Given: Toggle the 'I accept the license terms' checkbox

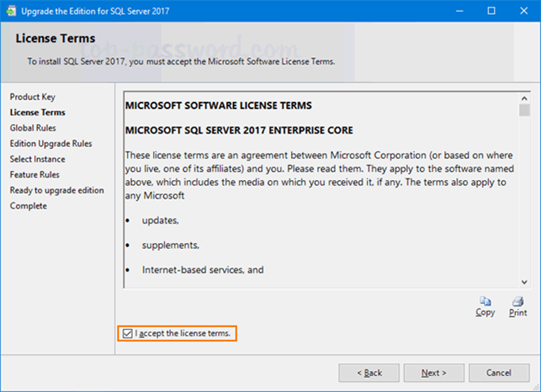Looking at the screenshot, I should pos(127,333).
